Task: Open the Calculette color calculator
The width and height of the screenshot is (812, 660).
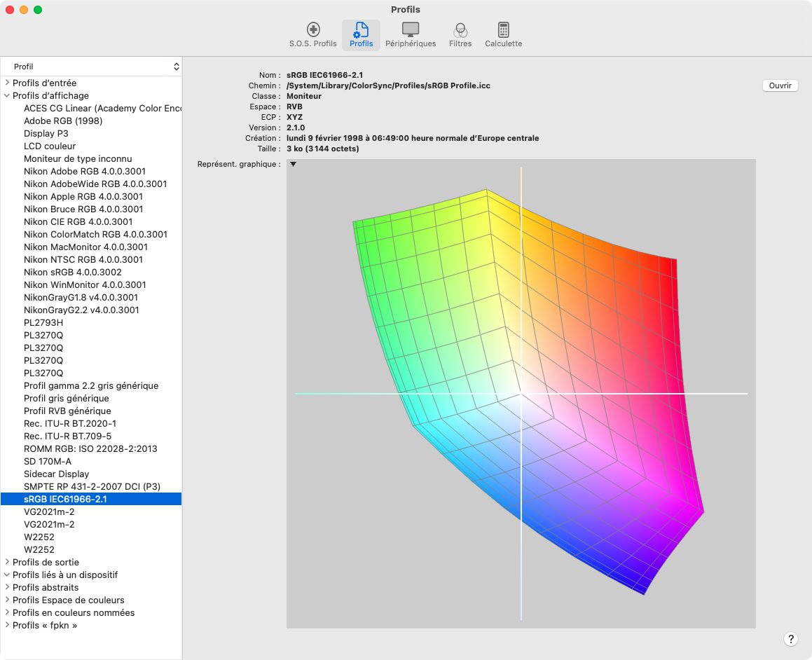Action: 503,33
